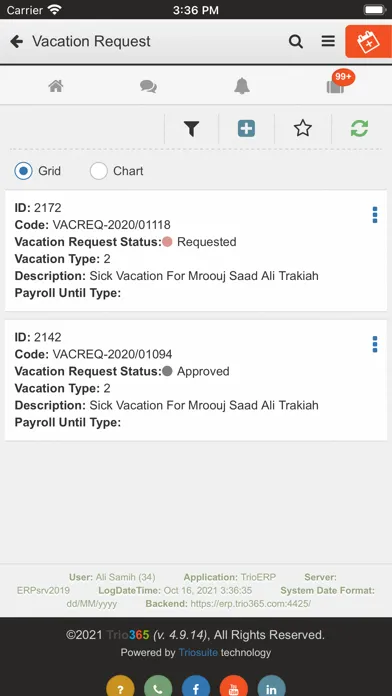
Task: Open the filter funnel tool
Action: [x=191, y=129]
